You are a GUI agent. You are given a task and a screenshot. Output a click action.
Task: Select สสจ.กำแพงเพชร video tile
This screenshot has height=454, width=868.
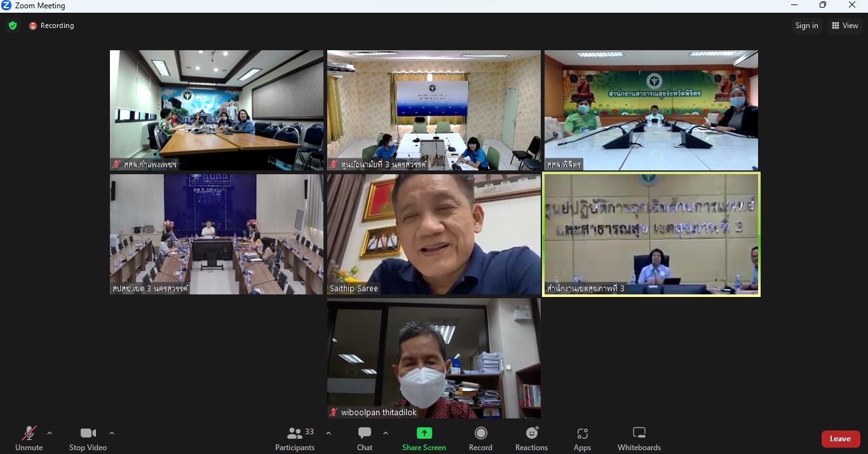click(x=217, y=111)
